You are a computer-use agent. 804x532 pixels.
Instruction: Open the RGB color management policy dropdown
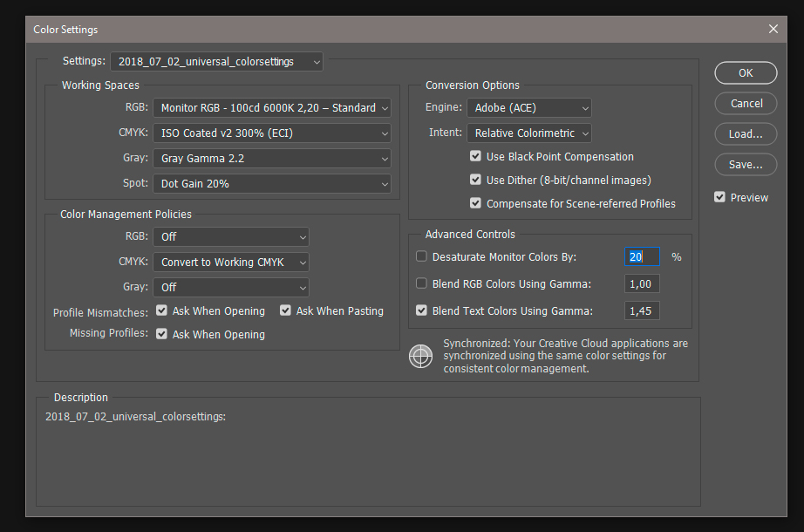(x=230, y=236)
